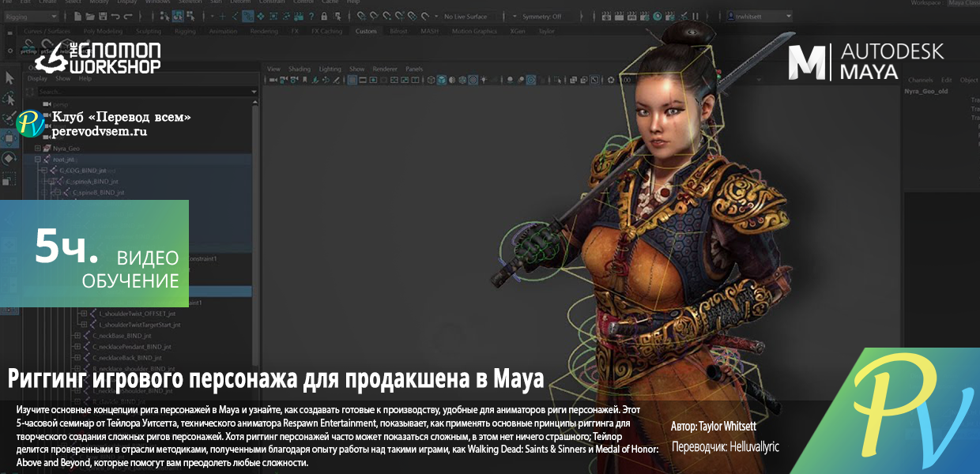Click the Undo arrow icon
Image resolution: width=980 pixels, height=474 pixels.
click(x=115, y=17)
